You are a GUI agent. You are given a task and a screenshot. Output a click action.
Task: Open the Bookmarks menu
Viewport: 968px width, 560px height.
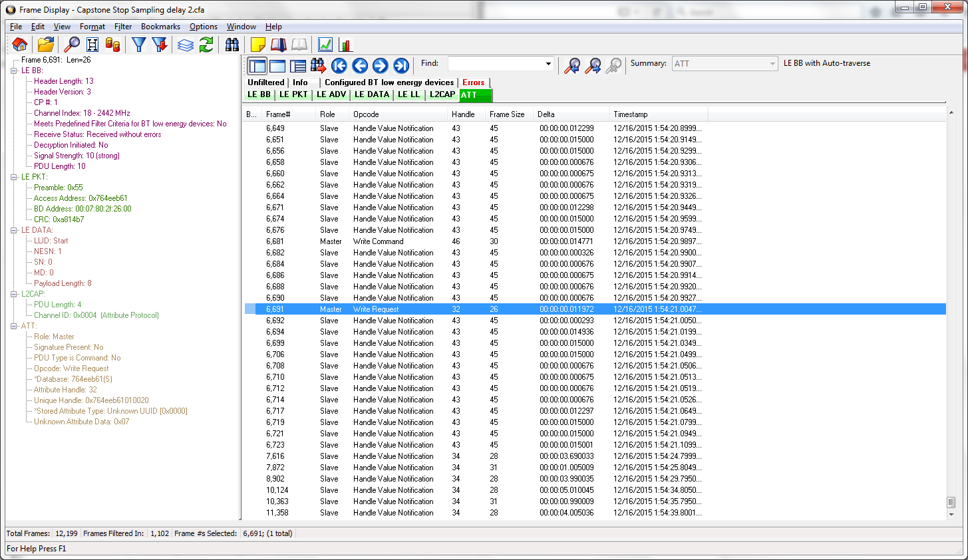click(x=161, y=27)
